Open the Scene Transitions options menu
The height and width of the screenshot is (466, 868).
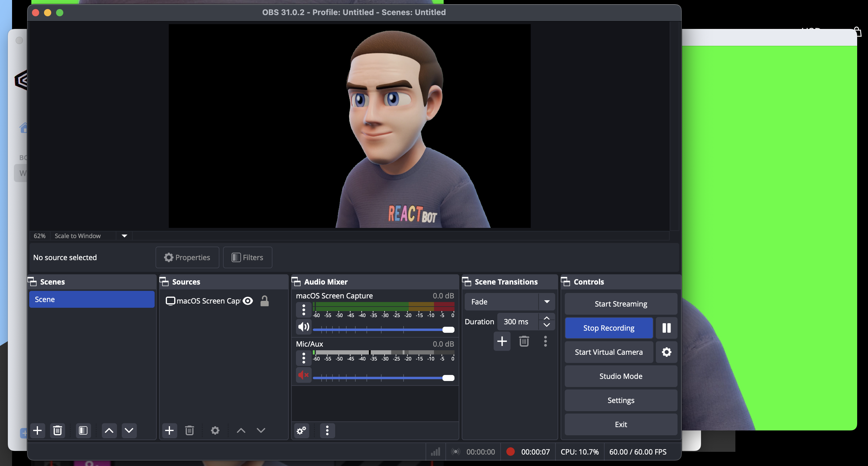point(545,341)
